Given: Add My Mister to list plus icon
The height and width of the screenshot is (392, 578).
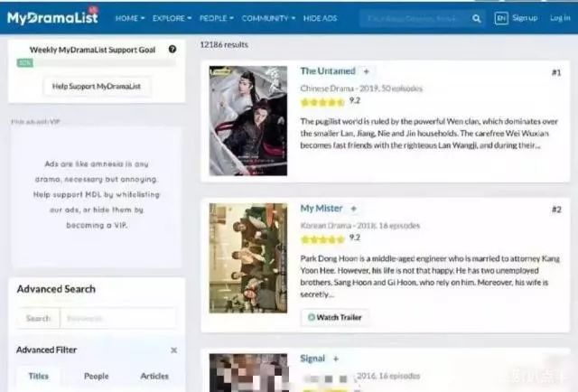Looking at the screenshot, I should tap(353, 209).
